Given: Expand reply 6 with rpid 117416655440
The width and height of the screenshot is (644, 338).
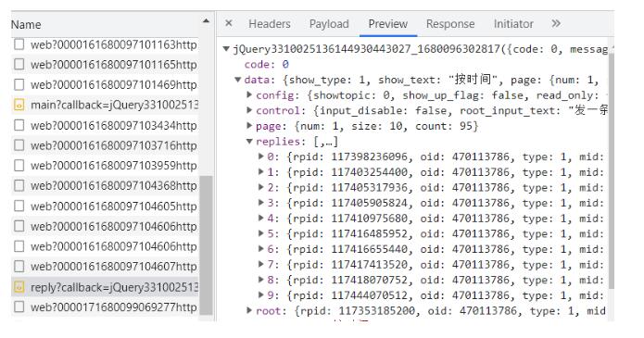Looking at the screenshot, I should tap(260, 248).
